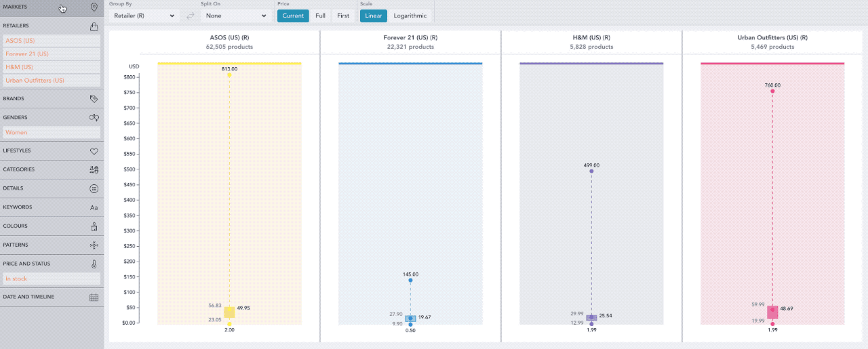Viewport: 868px width, 349px height.
Task: Click the Forever 21 (US) (R) column header
Action: (410, 38)
